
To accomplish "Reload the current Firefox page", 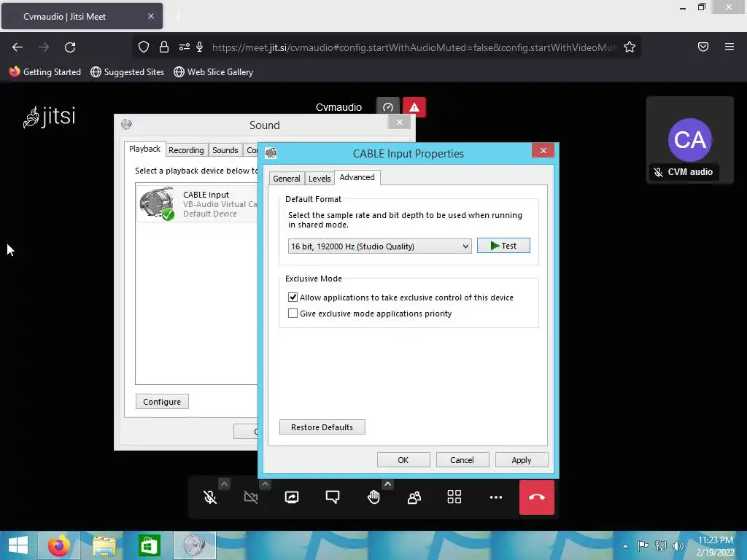I will pyautogui.click(x=70, y=47).
